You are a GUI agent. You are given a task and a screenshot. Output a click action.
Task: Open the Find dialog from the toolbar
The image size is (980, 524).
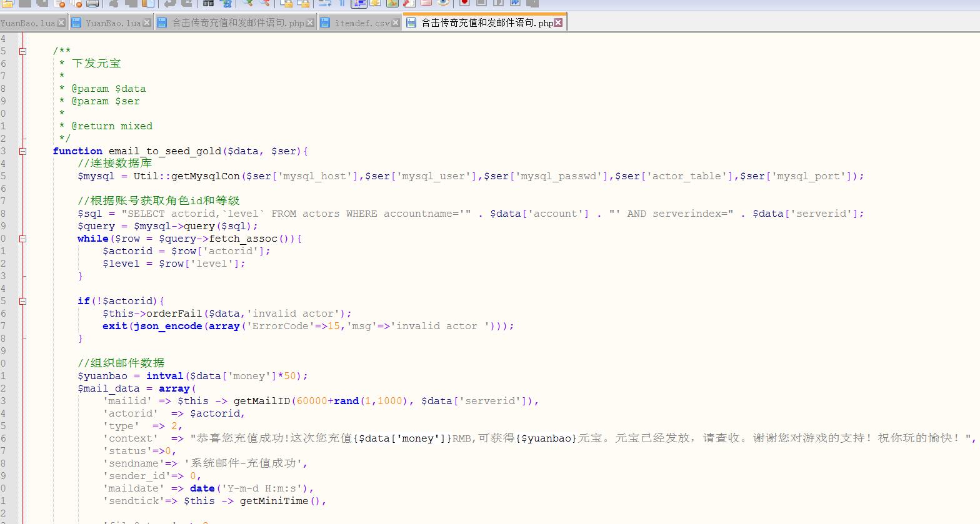209,3
